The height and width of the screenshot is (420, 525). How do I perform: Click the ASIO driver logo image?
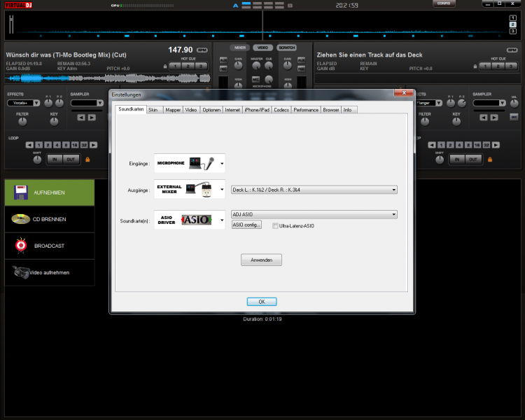point(197,220)
